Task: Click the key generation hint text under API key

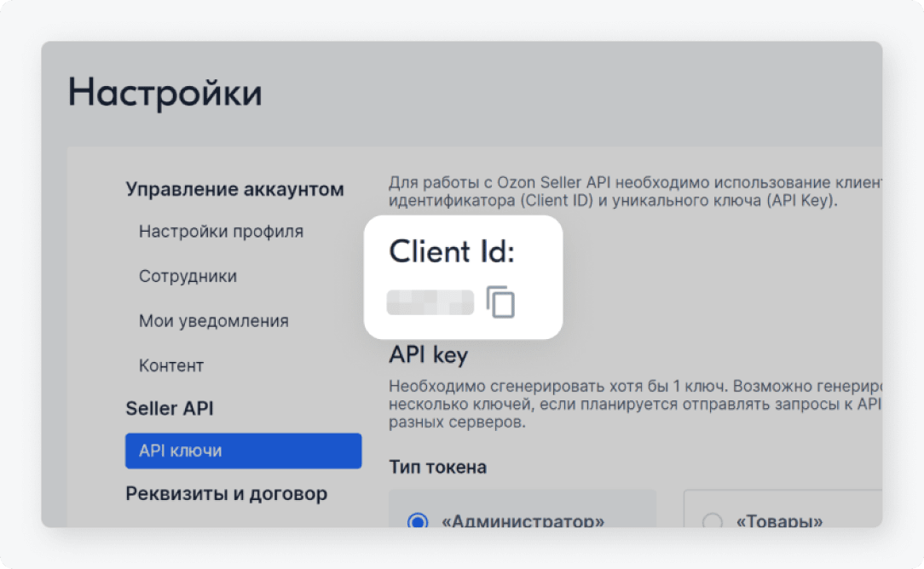Action: tap(634, 403)
